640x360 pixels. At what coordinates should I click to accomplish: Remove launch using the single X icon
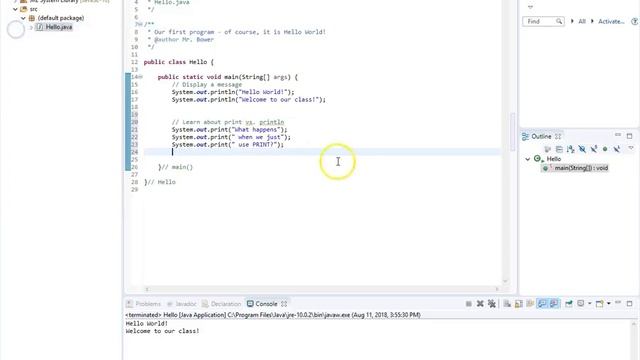pyautogui.click(x=480, y=304)
